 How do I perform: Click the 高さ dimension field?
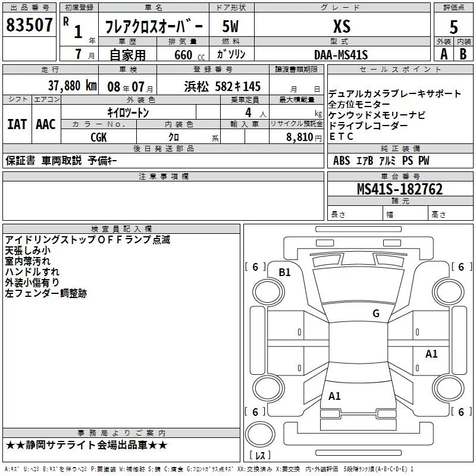pos(450,214)
